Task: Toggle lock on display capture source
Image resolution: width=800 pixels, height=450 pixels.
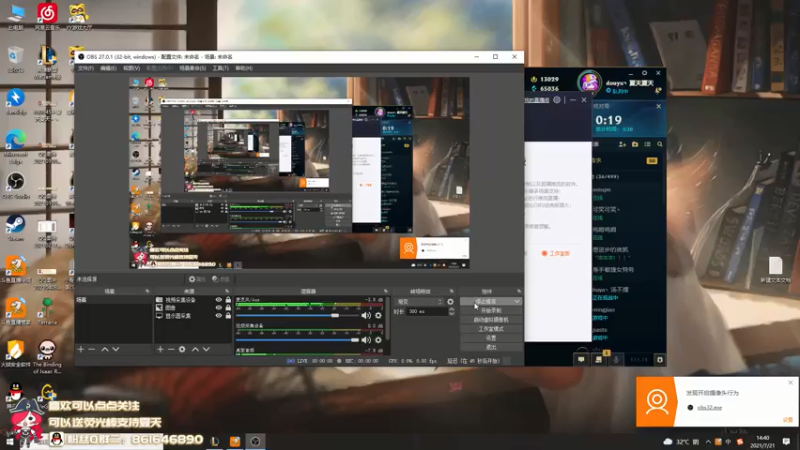Action: (228, 316)
